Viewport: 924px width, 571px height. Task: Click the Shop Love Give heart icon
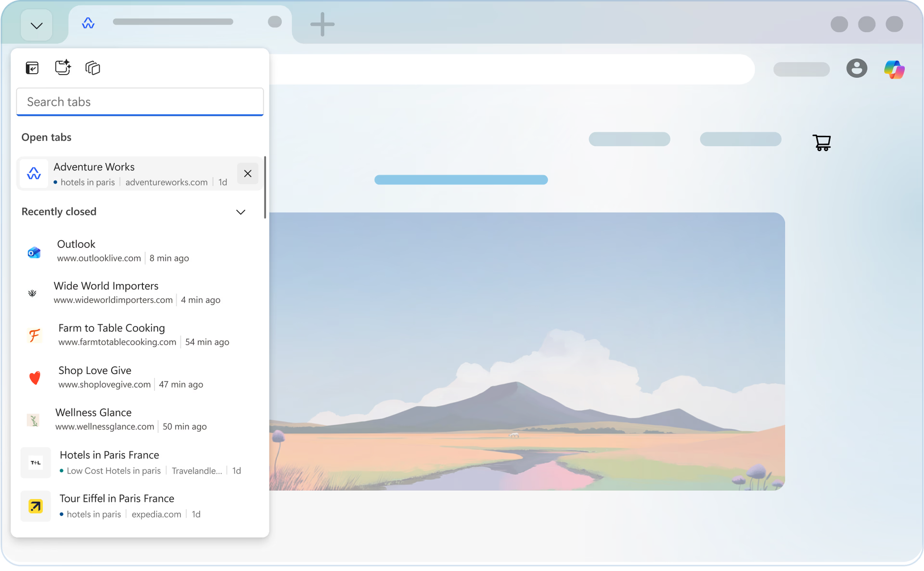[x=35, y=378]
